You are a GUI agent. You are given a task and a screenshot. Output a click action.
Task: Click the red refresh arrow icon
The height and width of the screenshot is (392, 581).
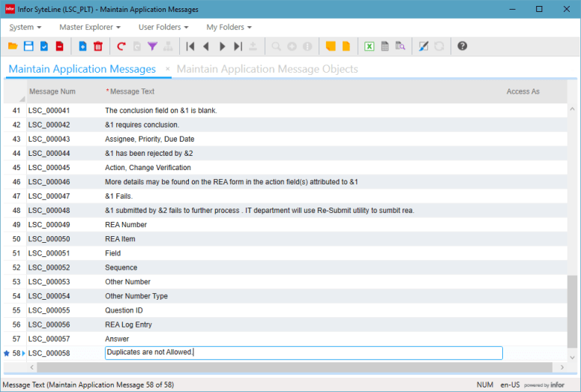(x=121, y=46)
